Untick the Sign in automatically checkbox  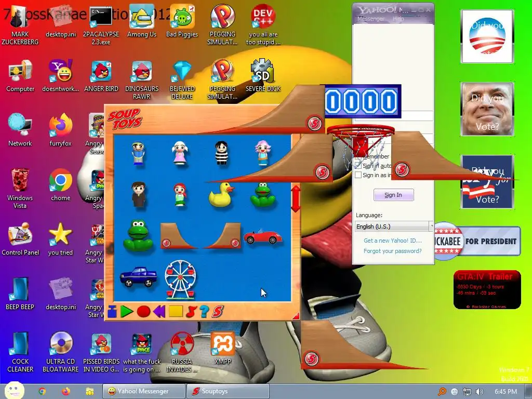tap(358, 166)
